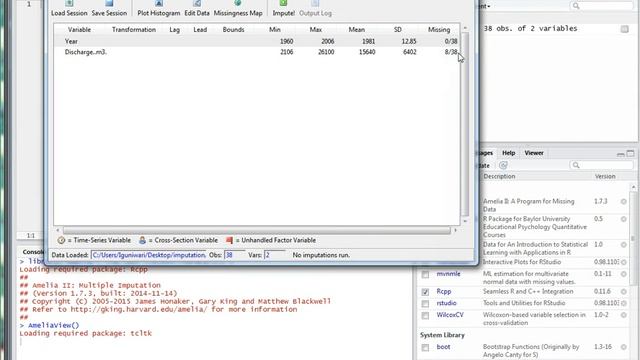Click the variable table's scroll-up arrow
Image resolution: width=640 pixels, height=360 pixels.
(x=465, y=28)
